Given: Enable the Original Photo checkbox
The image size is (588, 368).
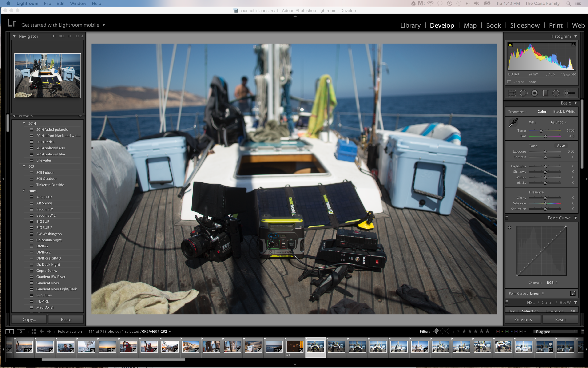Looking at the screenshot, I should pos(509,82).
